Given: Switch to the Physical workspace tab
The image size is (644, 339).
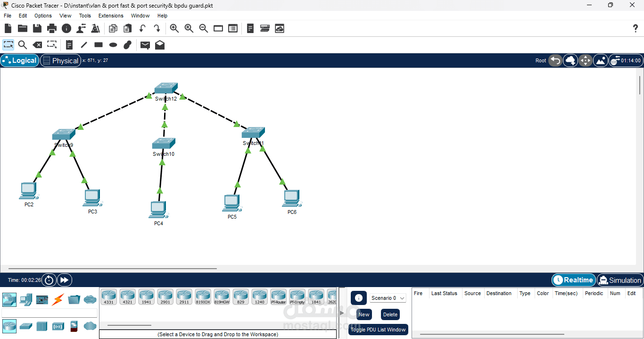Looking at the screenshot, I should [x=60, y=60].
